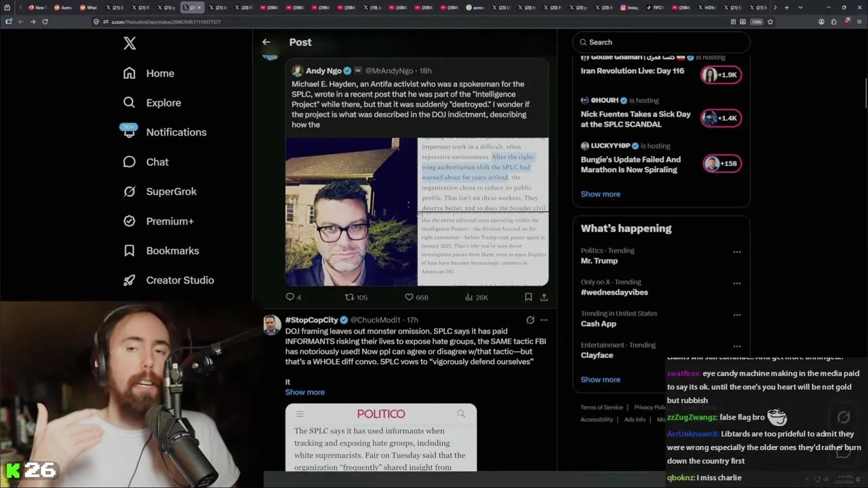Open a new browser tab with the plus
The width and height of the screenshot is (868, 488).
pos(787,7)
